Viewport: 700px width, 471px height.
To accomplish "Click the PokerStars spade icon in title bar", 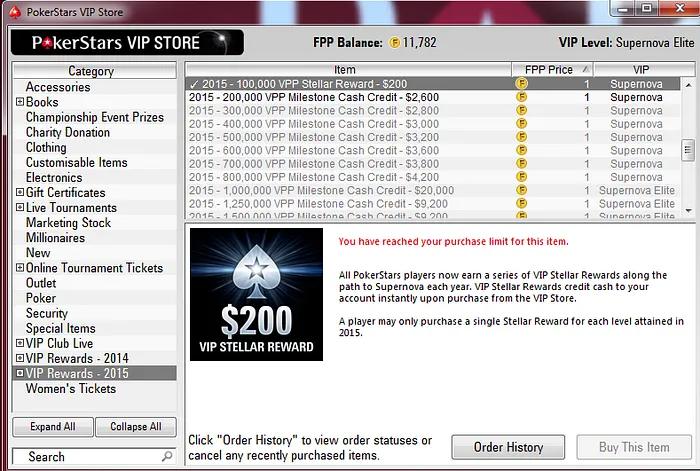I will click(15, 12).
